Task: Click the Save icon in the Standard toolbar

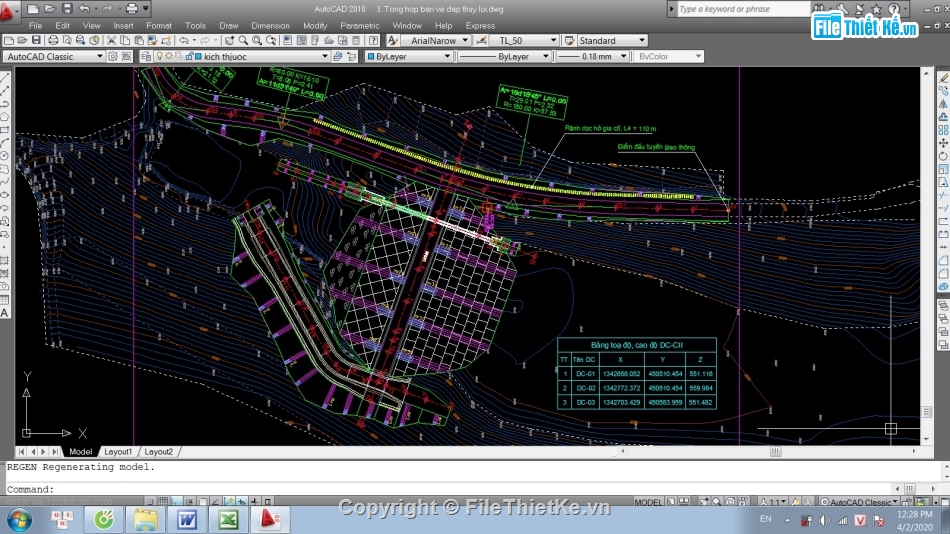Action: 36,41
